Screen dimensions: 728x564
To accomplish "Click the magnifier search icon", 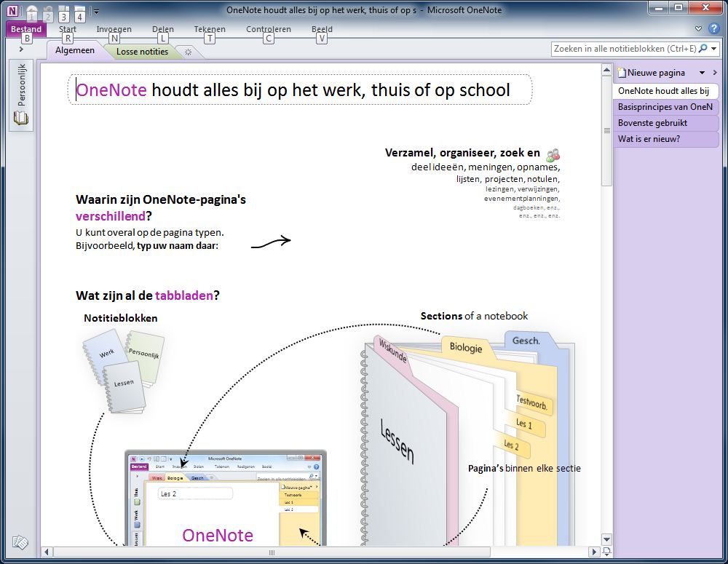I will pyautogui.click(x=703, y=48).
